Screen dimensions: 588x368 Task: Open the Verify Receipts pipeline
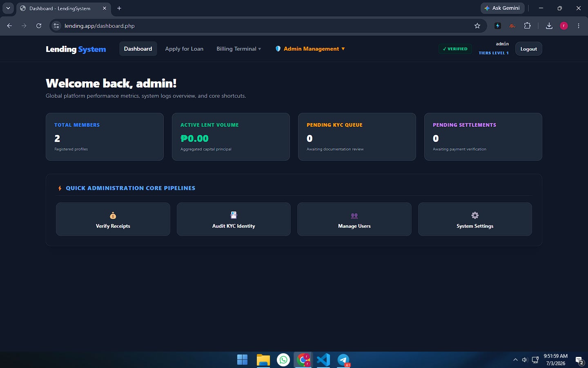coord(113,219)
